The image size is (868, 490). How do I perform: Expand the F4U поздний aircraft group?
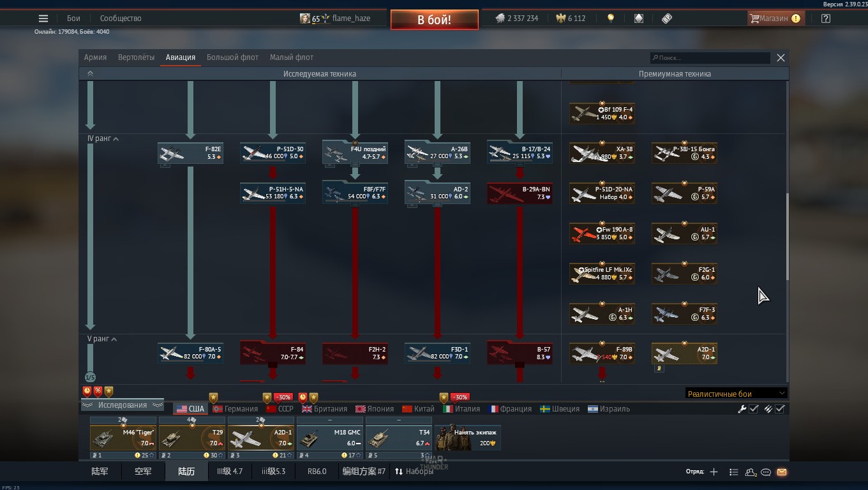355,153
